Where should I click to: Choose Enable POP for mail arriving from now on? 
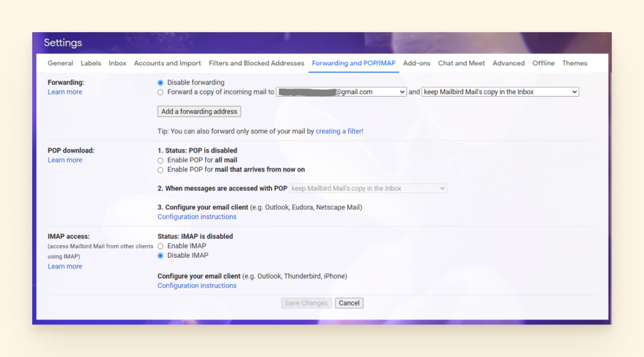click(x=160, y=170)
